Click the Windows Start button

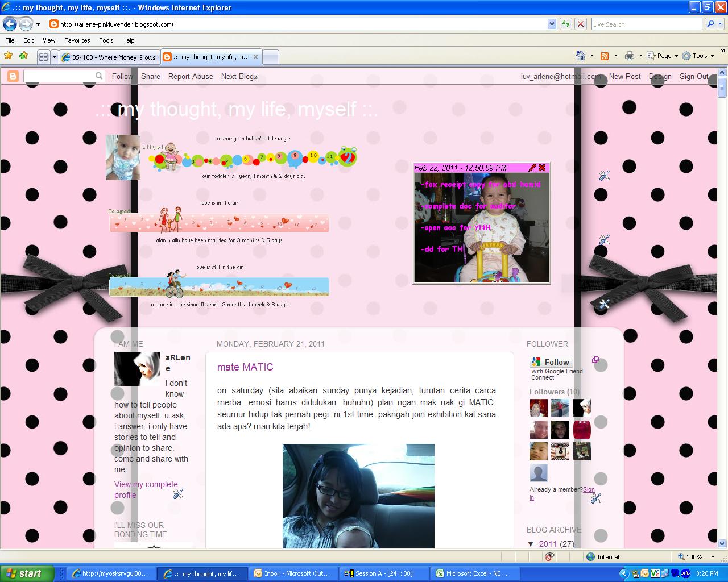tap(27, 573)
